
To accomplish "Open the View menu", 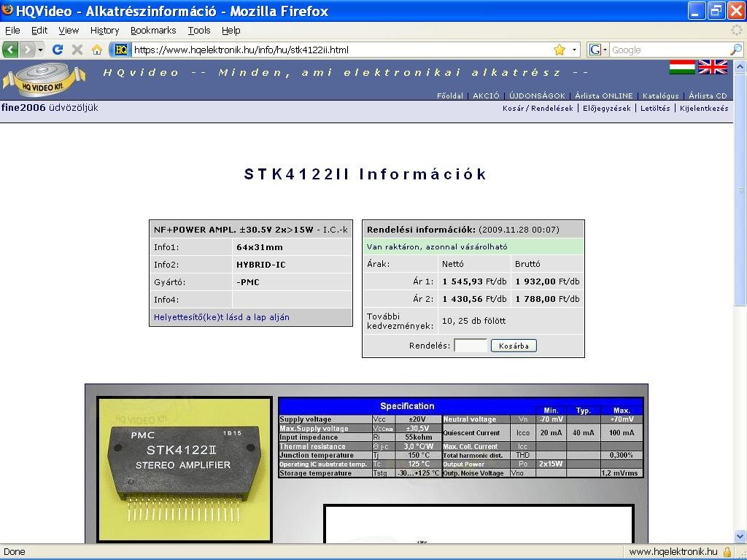I will pos(69,31).
